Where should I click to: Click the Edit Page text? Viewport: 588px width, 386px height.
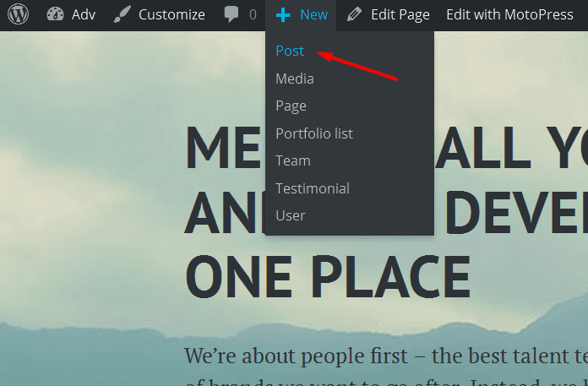pyautogui.click(x=400, y=15)
